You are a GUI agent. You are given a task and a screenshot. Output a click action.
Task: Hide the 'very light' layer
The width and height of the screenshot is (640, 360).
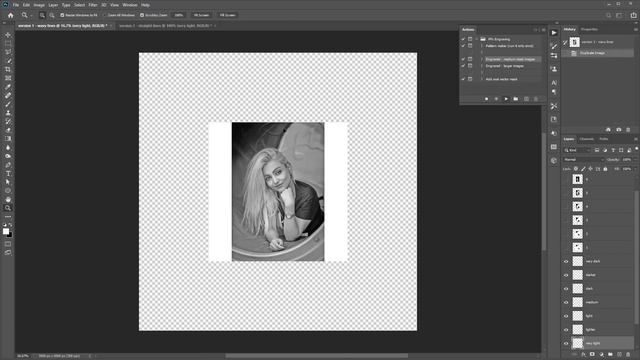tap(566, 343)
